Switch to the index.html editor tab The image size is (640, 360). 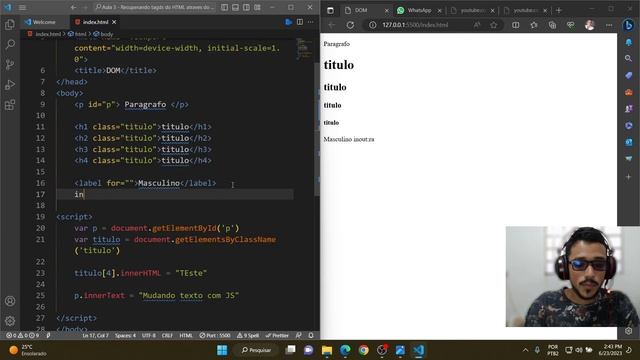pos(95,22)
